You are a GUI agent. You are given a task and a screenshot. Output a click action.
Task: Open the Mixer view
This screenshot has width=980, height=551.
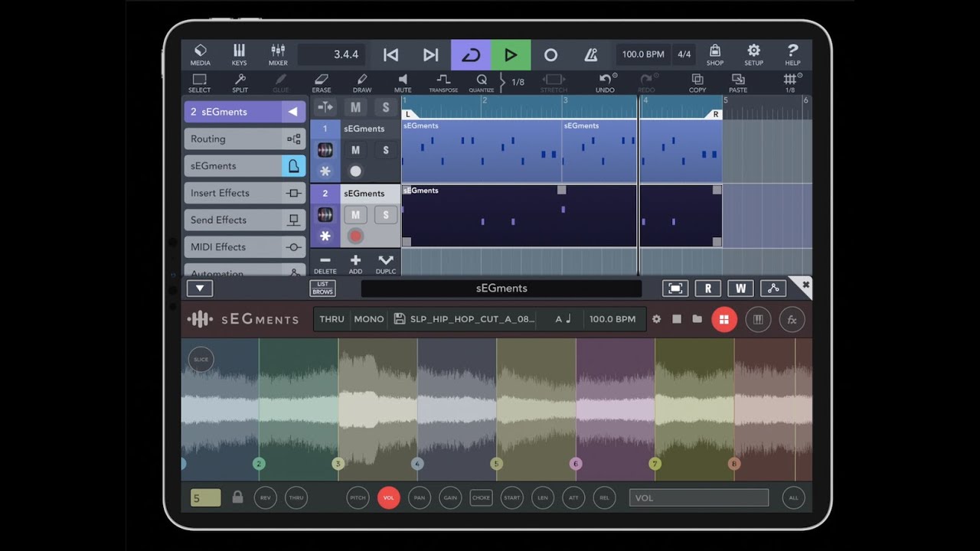[278, 54]
